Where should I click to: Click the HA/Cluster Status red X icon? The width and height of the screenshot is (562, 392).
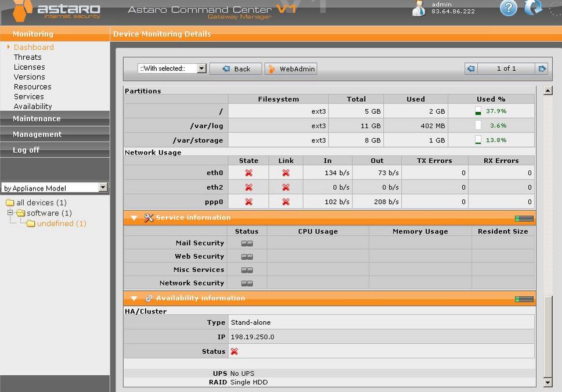(235, 351)
